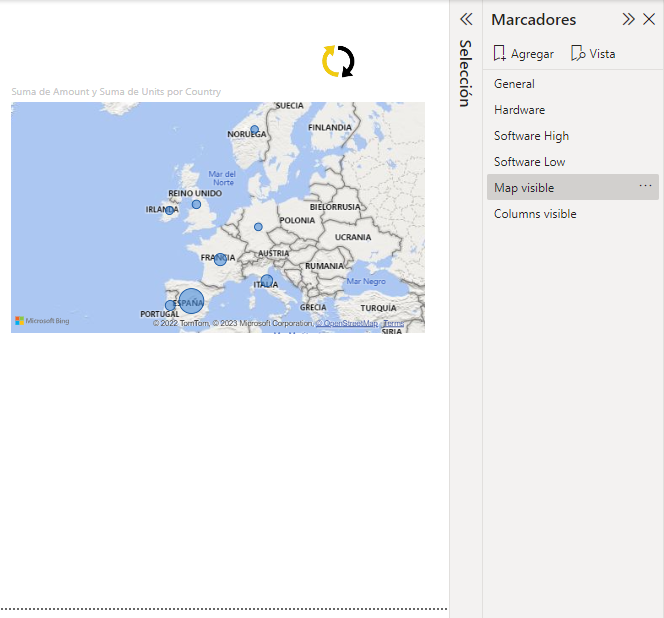Screen dimensions: 664x618
Task: Apply the Hardware bookmark
Action: [x=519, y=110]
